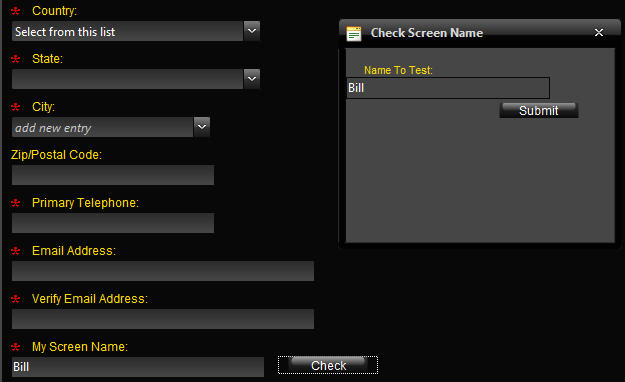Open the City dropdown arrow
The height and width of the screenshot is (382, 625).
202,127
